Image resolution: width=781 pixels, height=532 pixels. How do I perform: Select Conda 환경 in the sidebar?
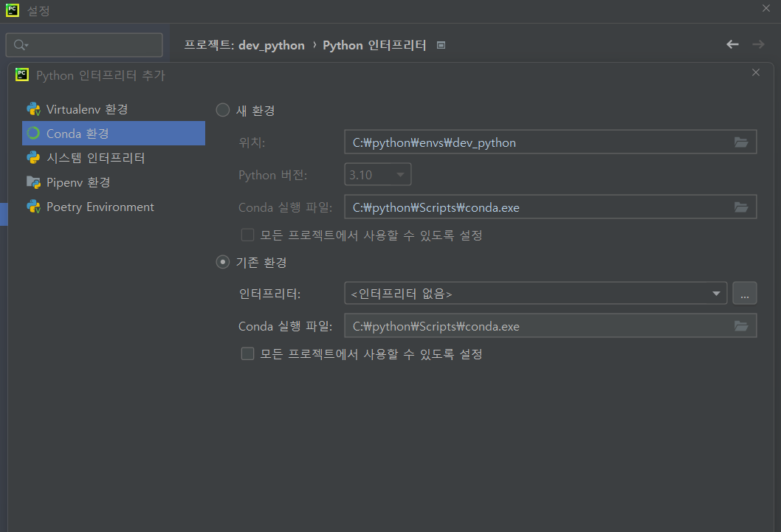[114, 134]
